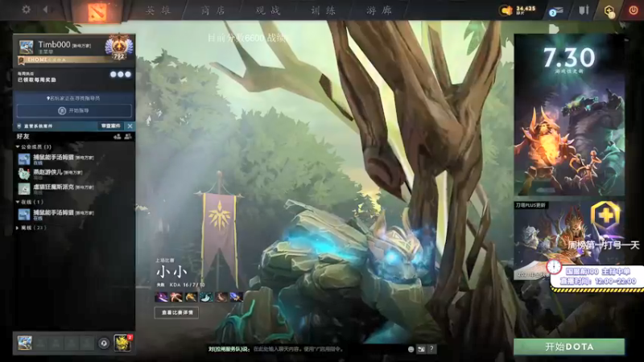Viewport: 644px width, 362px height.
Task: Click the chat channel label 对(拉闸服务队)说
Action: tap(229, 349)
